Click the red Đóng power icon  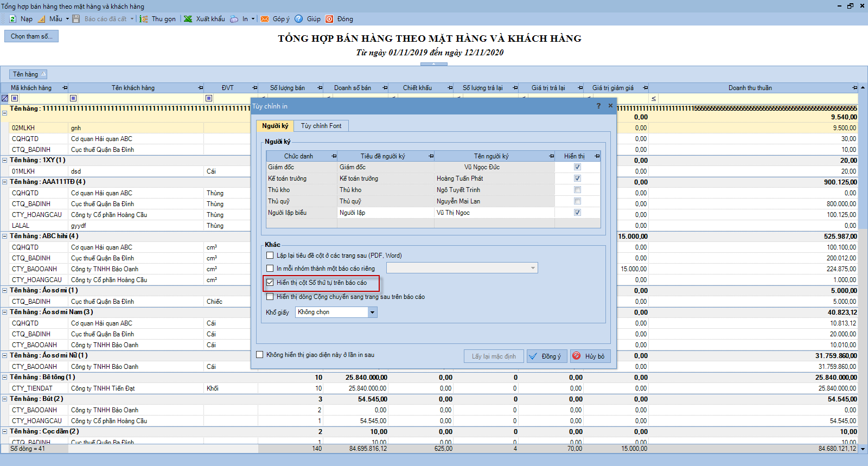[x=329, y=19]
